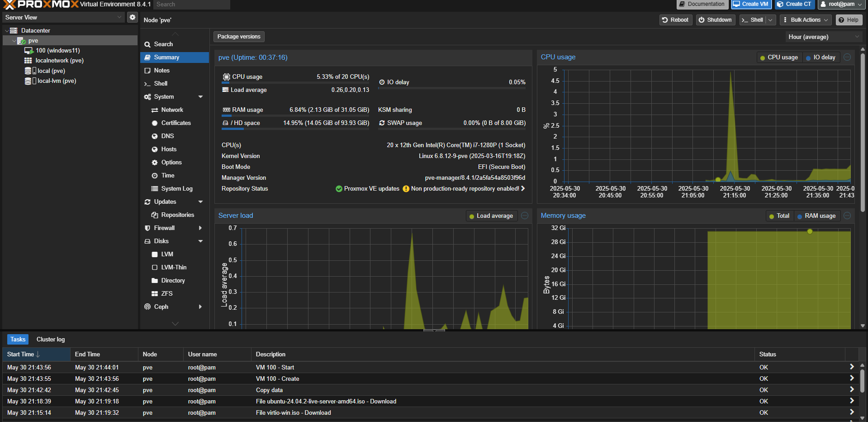The width and height of the screenshot is (868, 422).
Task: Click CPU usage chart zoom-out icon
Action: click(847, 58)
